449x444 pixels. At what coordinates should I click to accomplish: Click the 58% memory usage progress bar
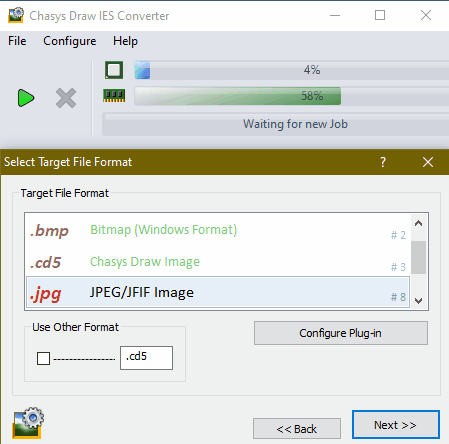point(292,96)
